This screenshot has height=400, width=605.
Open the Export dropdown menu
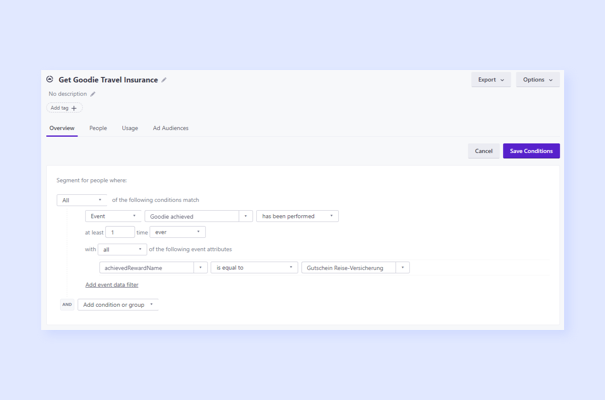point(490,80)
